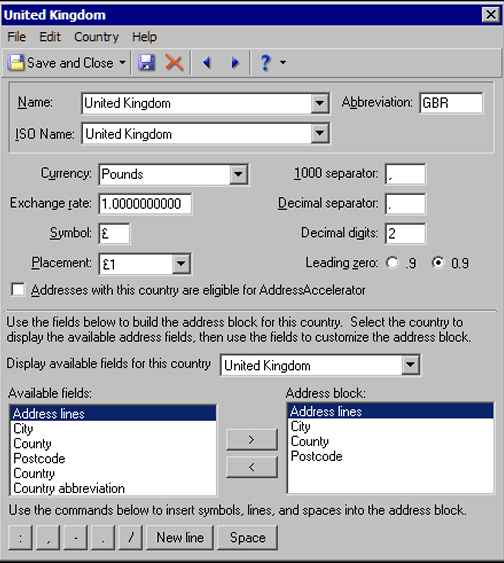Select County in Available fields list

(113, 444)
